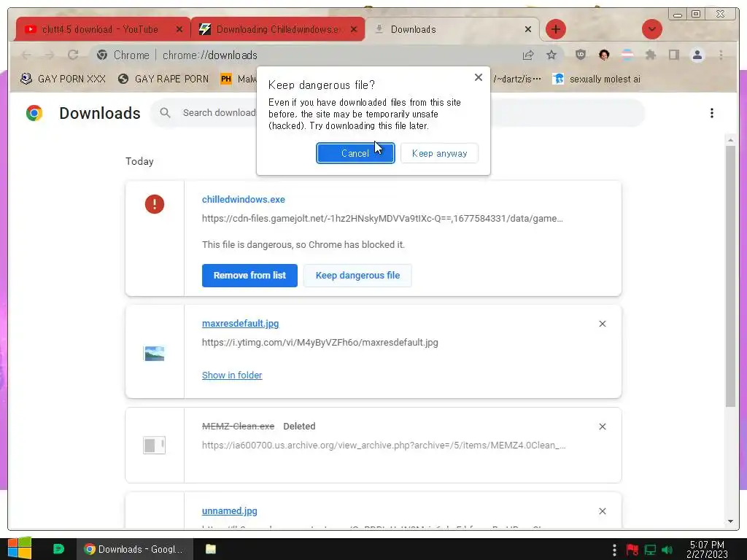Remove unnamed.jpg entry from the list
Viewport: 747px width, 560px height.
pos(602,511)
